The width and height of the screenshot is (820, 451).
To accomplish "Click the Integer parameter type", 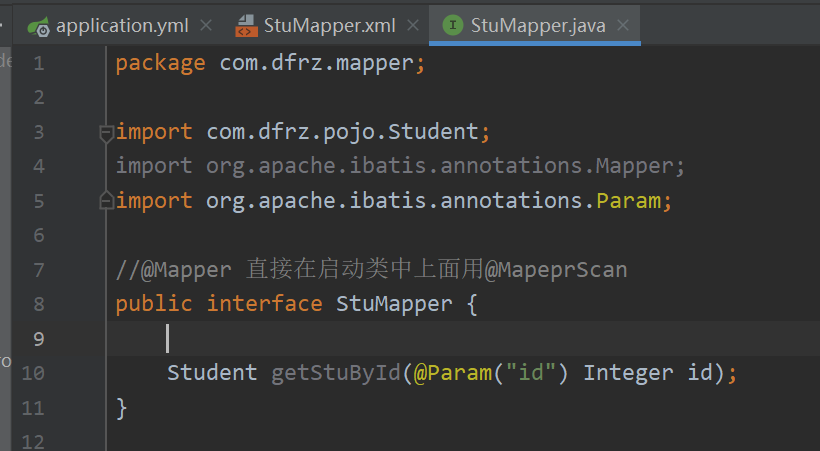I will [628, 373].
